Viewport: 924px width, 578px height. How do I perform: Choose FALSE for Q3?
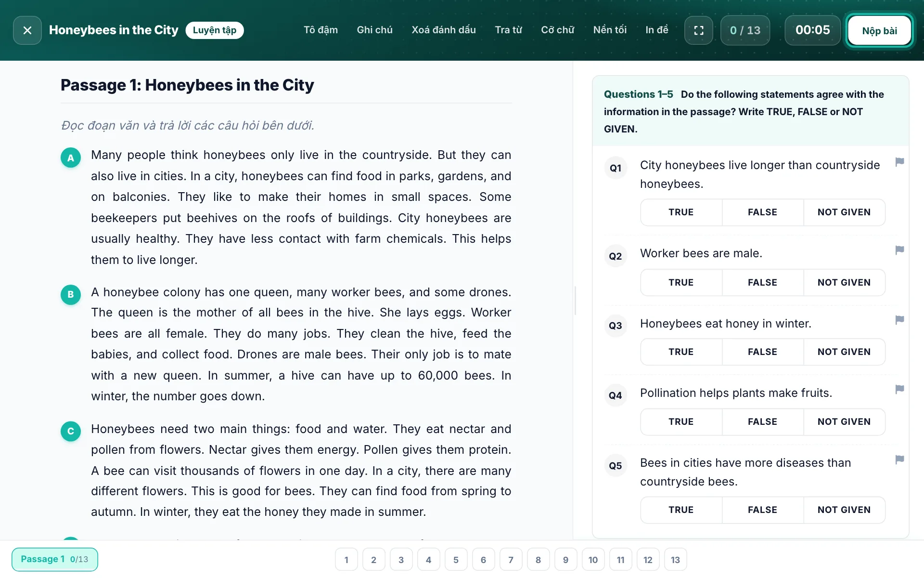(x=762, y=352)
